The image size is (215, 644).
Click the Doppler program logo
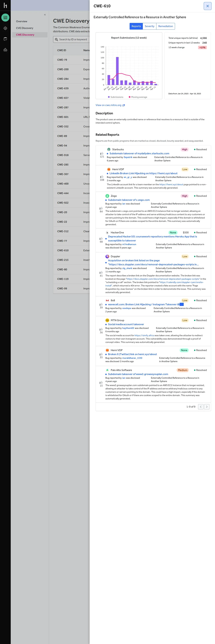click(107, 256)
